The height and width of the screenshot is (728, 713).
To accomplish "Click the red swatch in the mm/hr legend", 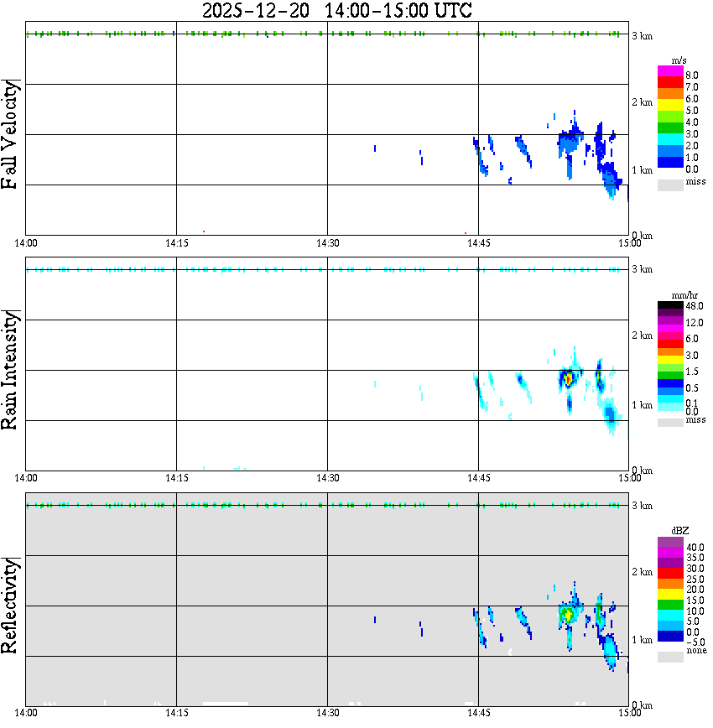I will point(670,344).
